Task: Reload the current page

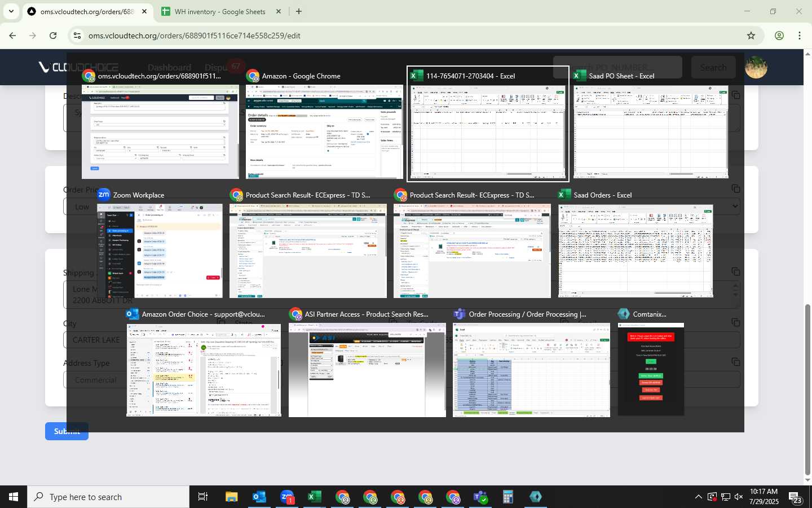Action: click(x=53, y=36)
